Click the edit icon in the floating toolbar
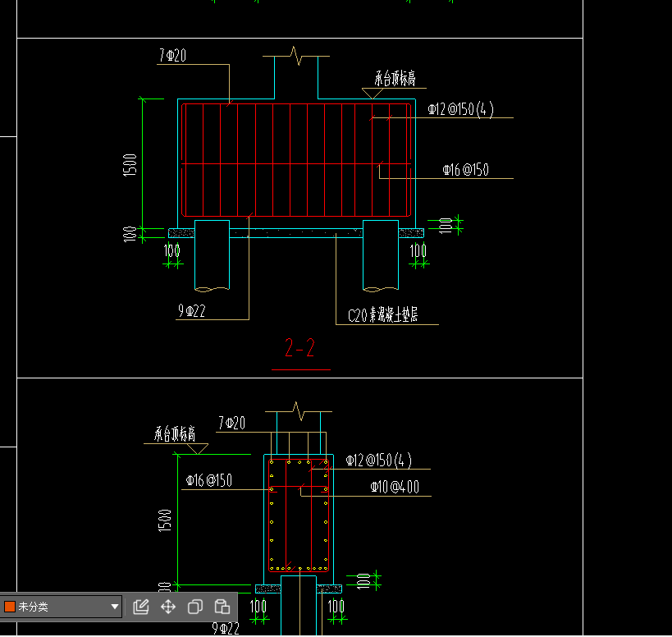This screenshot has width=672, height=637. coord(140,607)
